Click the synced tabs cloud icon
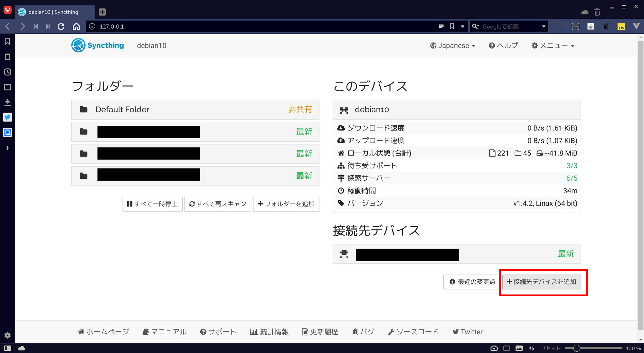 click(x=585, y=12)
